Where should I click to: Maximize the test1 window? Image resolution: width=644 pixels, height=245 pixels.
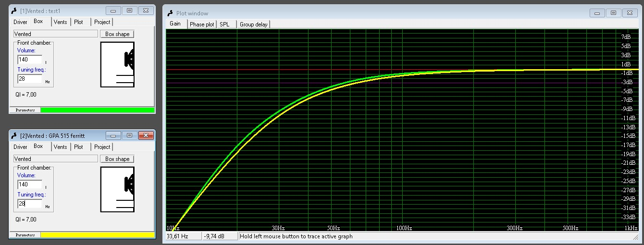coord(129,10)
